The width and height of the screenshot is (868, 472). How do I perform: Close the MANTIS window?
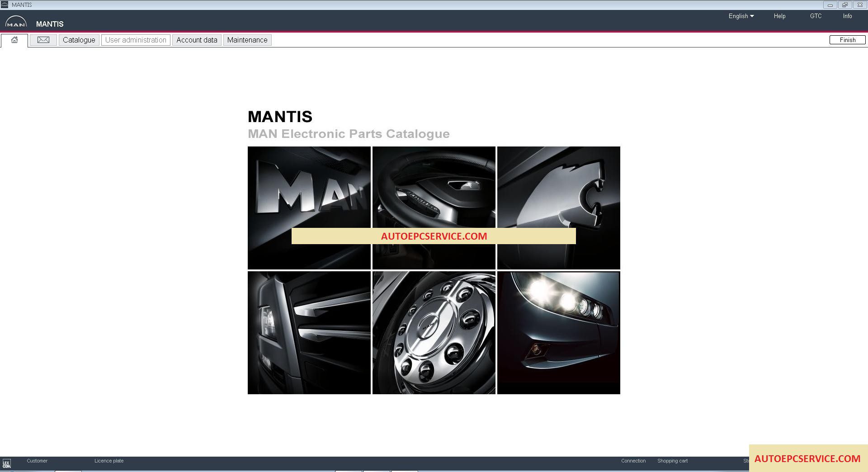tap(859, 5)
